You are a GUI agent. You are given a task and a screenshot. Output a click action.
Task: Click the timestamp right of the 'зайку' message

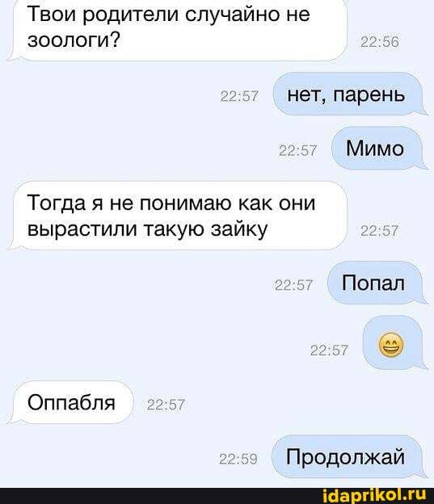380,231
